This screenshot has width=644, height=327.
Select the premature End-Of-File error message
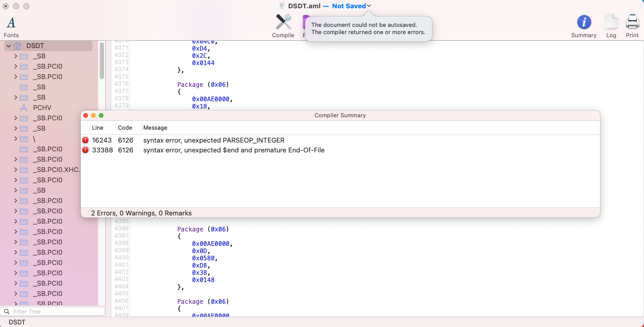point(234,150)
